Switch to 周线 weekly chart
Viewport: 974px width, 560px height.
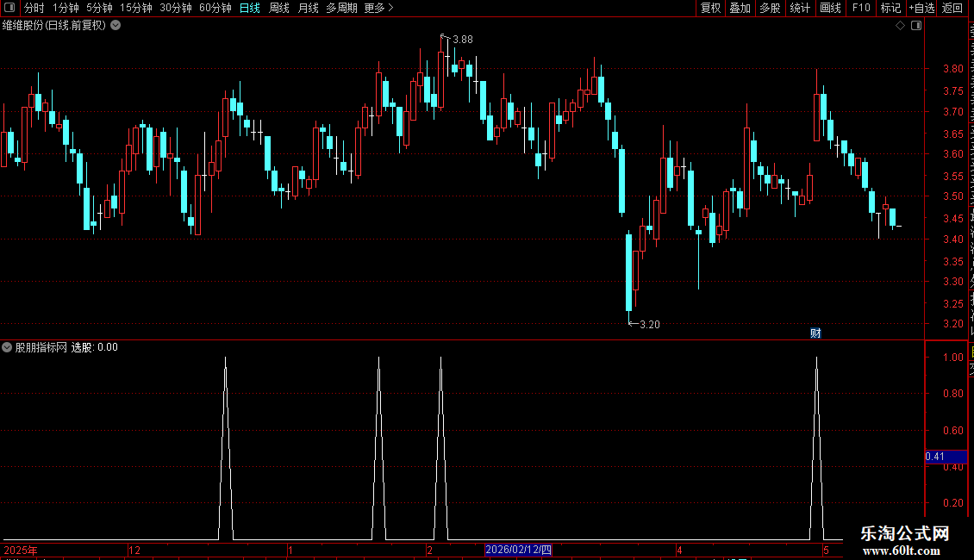click(279, 8)
